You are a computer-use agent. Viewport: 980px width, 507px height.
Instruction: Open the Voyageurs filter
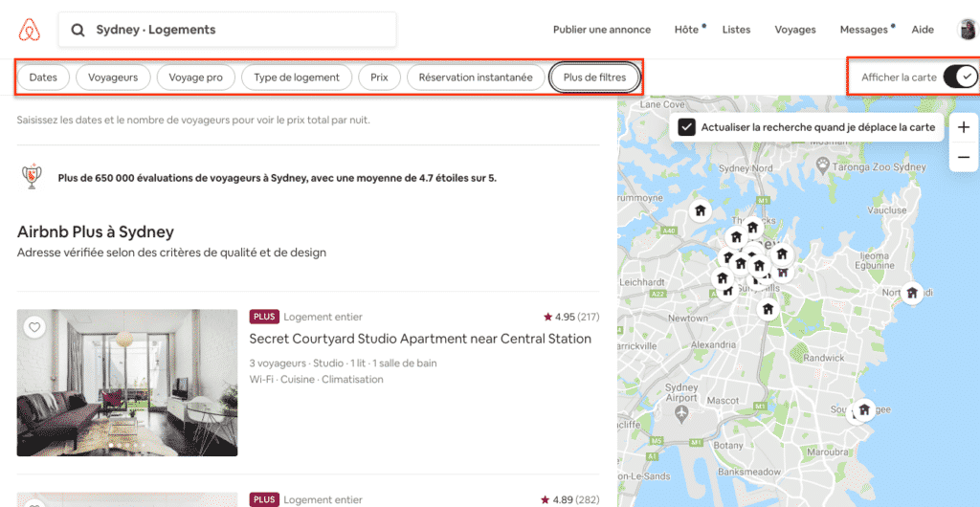[113, 77]
